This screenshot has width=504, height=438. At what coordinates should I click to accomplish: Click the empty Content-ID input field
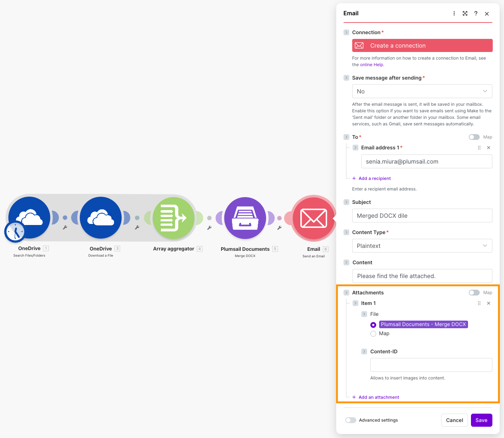pos(431,365)
